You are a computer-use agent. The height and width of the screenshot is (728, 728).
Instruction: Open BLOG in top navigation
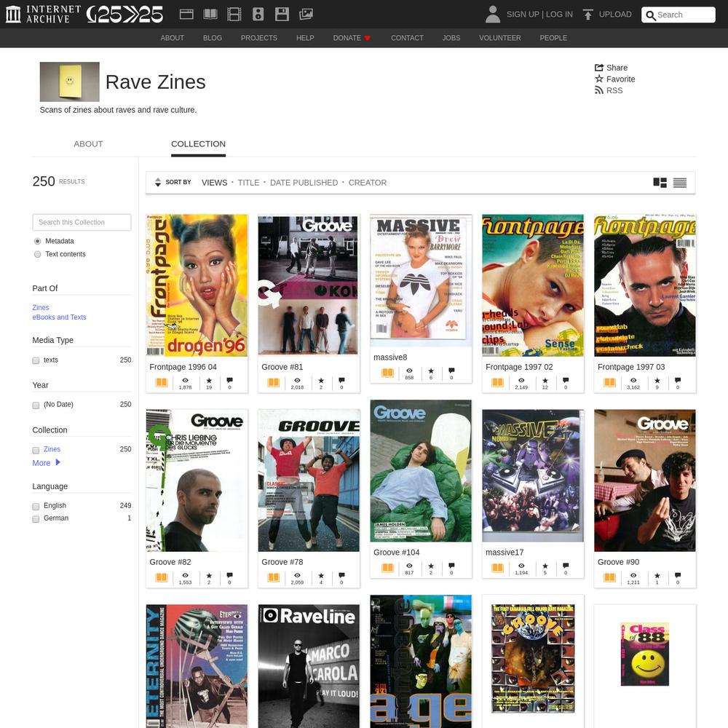[x=213, y=38]
